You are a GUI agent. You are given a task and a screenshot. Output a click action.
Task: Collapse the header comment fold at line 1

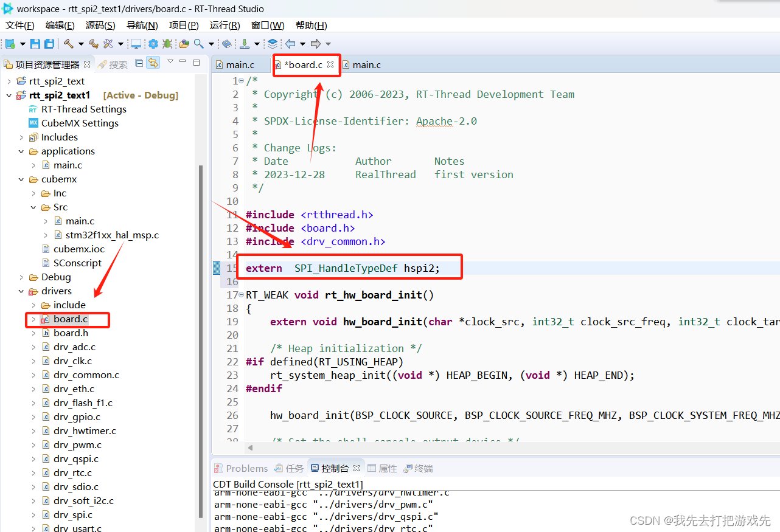(x=242, y=81)
